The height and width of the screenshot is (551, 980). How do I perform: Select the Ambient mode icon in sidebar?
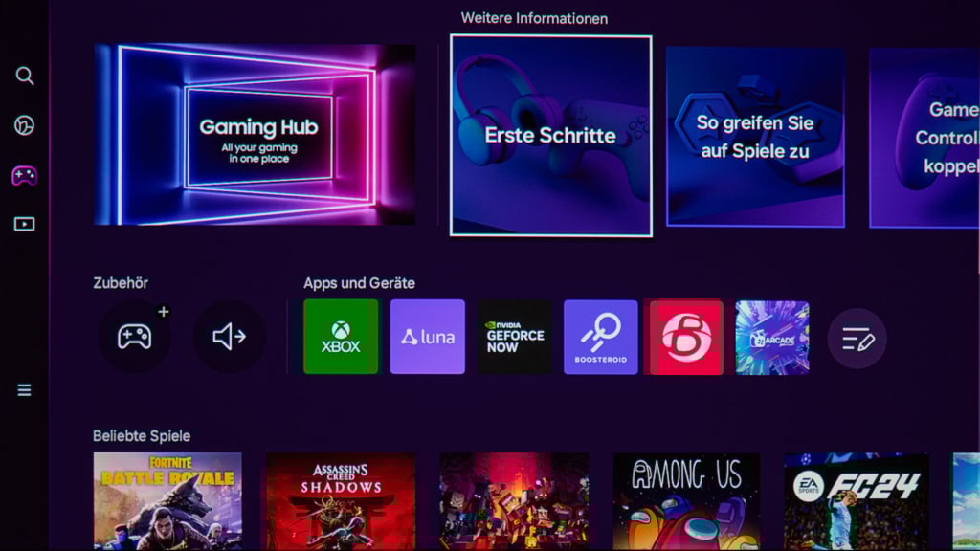(x=25, y=125)
